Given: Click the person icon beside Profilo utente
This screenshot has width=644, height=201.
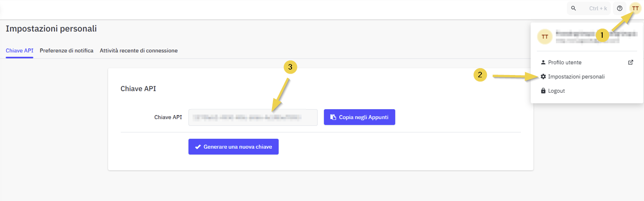Looking at the screenshot, I should tap(543, 62).
